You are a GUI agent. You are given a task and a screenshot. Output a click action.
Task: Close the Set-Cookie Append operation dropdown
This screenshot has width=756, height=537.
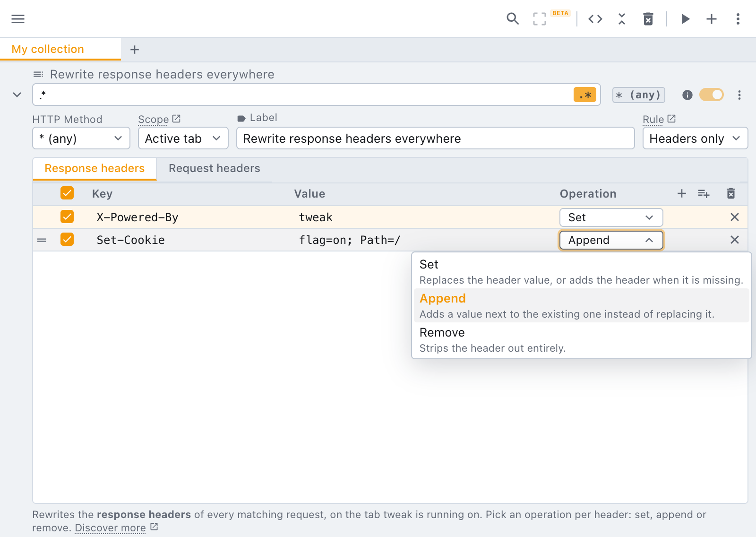click(x=611, y=240)
